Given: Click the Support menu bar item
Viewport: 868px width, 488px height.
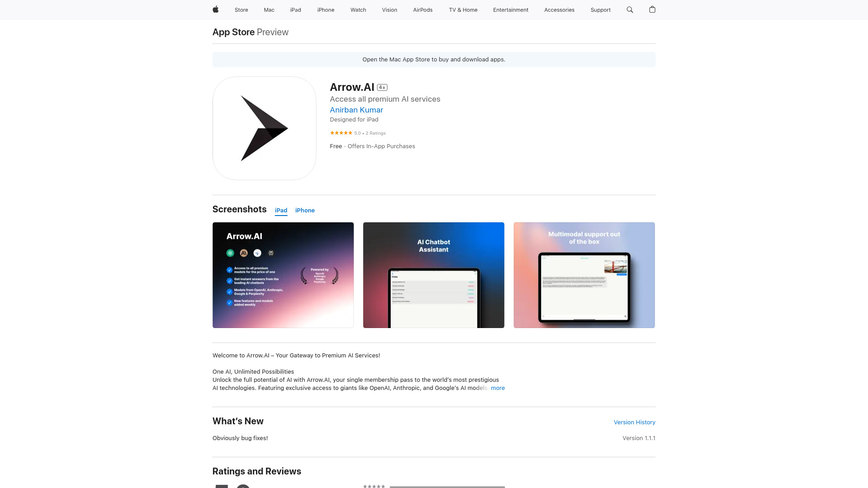Looking at the screenshot, I should (x=600, y=9).
